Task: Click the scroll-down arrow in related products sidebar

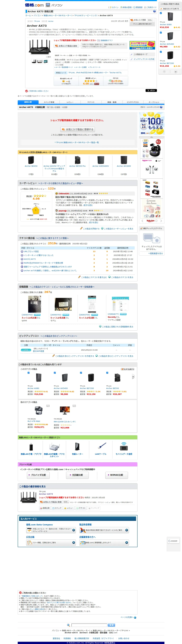Action: [176, 72]
